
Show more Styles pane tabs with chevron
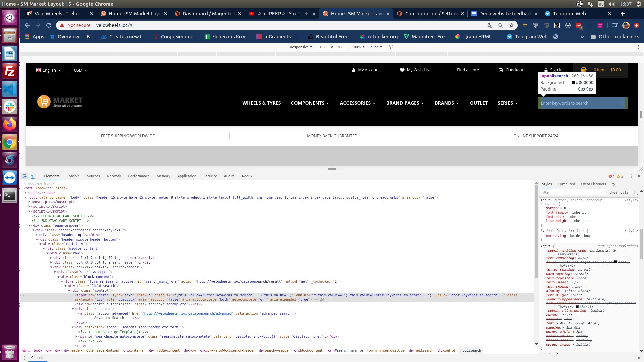pyautogui.click(x=613, y=184)
